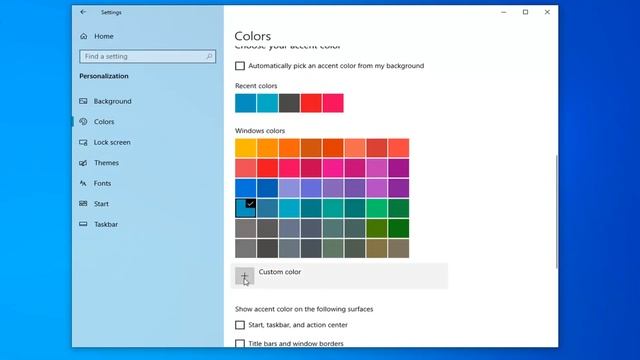Click the Custom color plus icon

[x=244, y=276]
